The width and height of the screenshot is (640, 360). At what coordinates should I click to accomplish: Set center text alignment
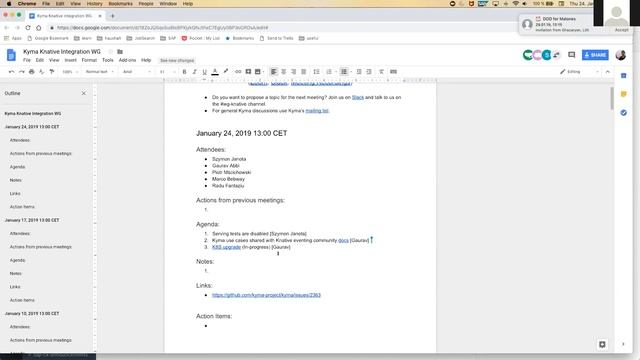tap(284, 72)
